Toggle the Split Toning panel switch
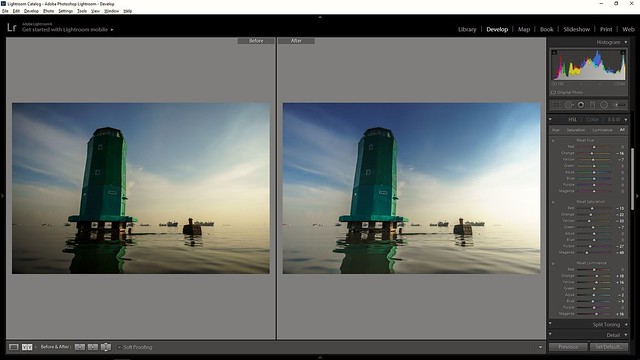The height and width of the screenshot is (360, 640). 550,323
